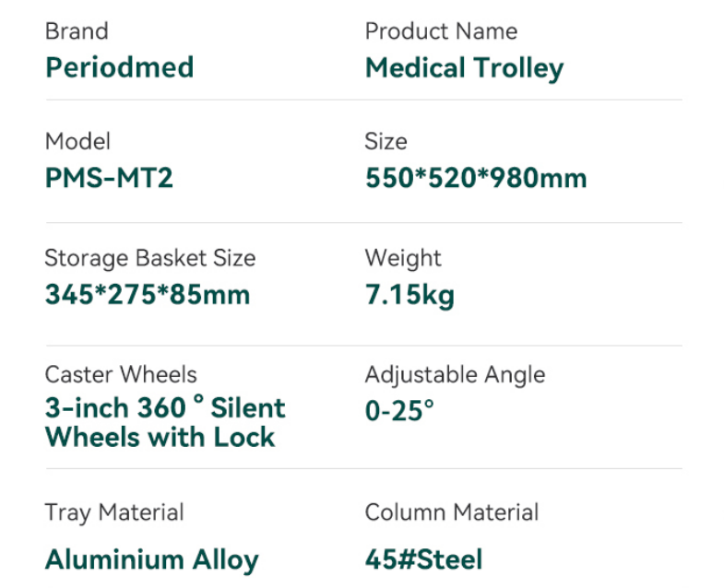Select the 0-25° angle value
Image resolution: width=724 pixels, height=588 pixels.
[x=399, y=410]
